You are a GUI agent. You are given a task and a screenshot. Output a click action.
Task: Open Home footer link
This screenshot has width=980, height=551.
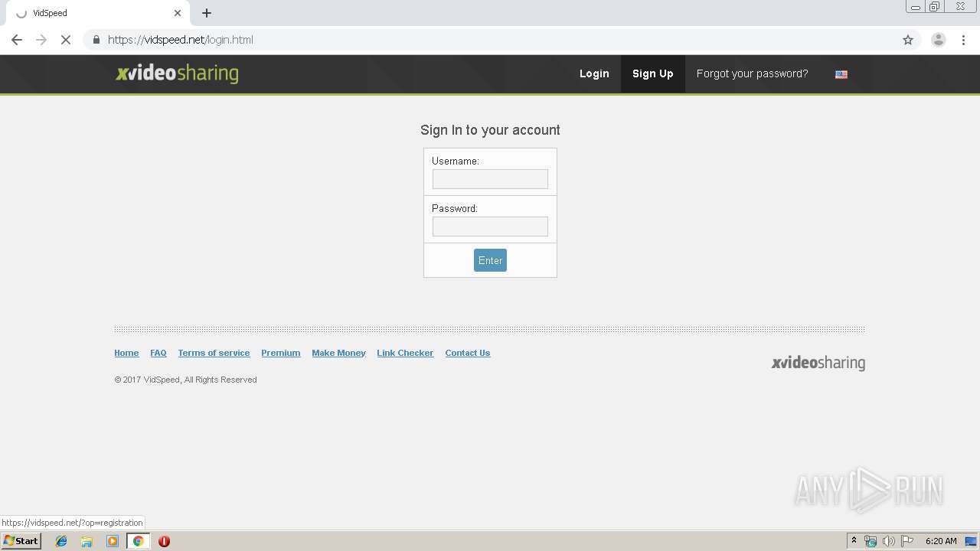[x=126, y=353]
